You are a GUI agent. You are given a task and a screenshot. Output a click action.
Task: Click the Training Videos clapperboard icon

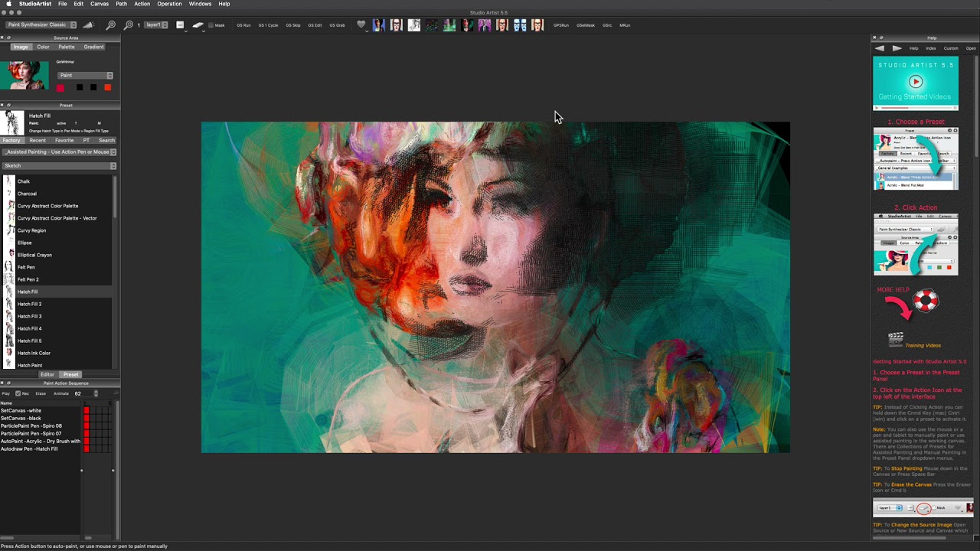pyautogui.click(x=896, y=339)
